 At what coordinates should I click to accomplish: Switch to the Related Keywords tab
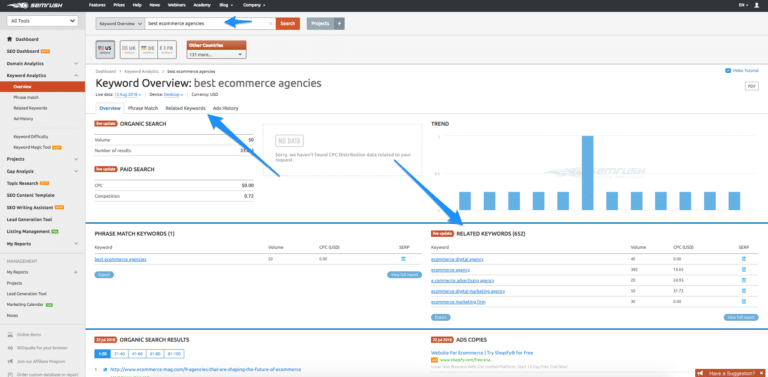click(x=185, y=108)
